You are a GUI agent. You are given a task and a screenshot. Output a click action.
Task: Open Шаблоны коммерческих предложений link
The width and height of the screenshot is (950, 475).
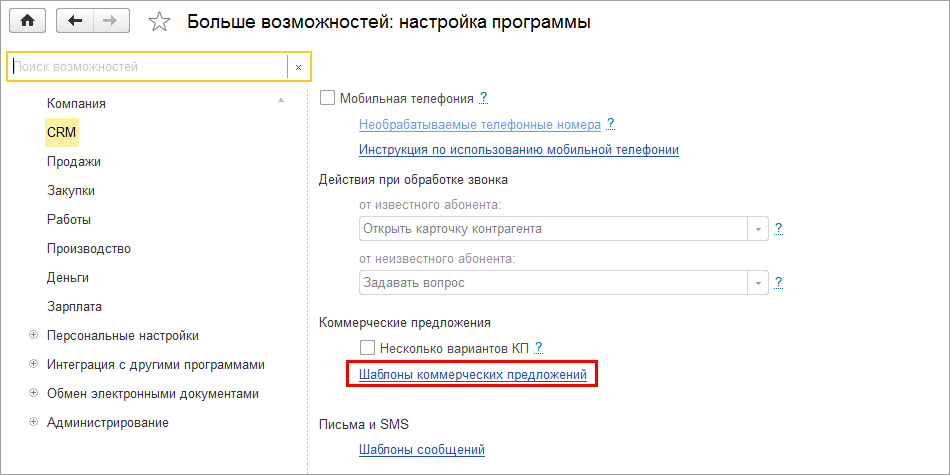click(472, 374)
